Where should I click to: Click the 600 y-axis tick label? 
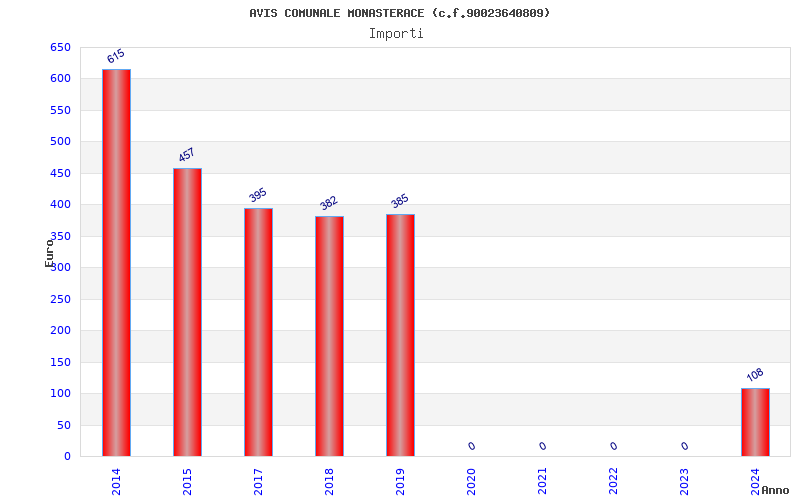tap(60, 79)
